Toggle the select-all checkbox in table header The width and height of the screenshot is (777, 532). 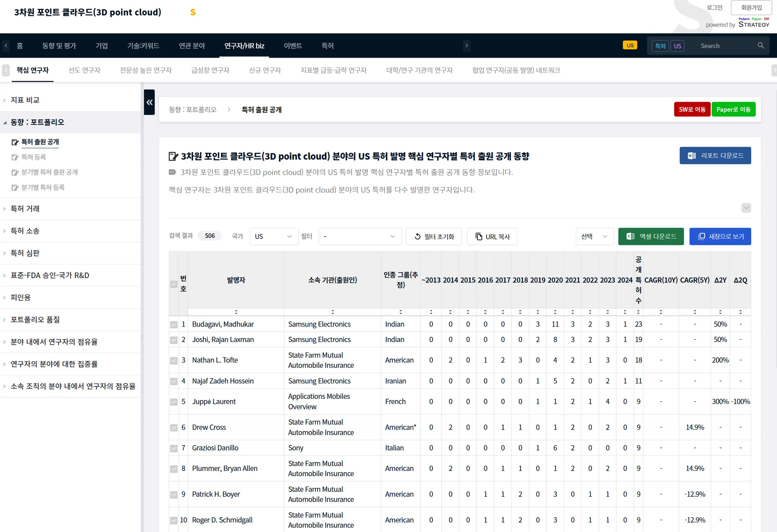[174, 284]
